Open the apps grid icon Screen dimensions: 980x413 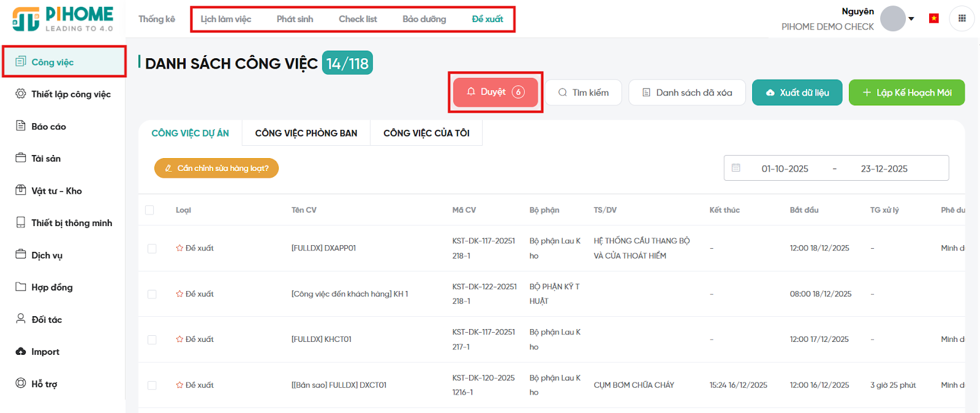coord(962,18)
